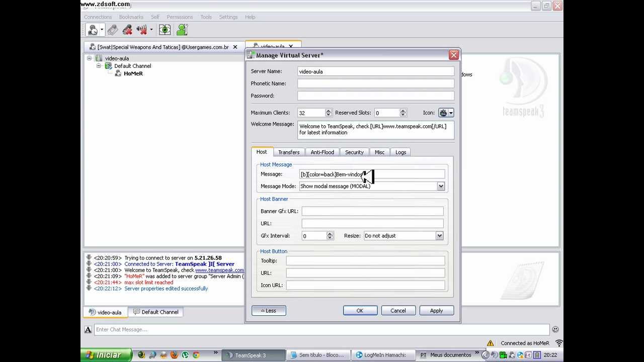Click the grayed capture profile toolbar icon
644x362 pixels.
click(113, 30)
